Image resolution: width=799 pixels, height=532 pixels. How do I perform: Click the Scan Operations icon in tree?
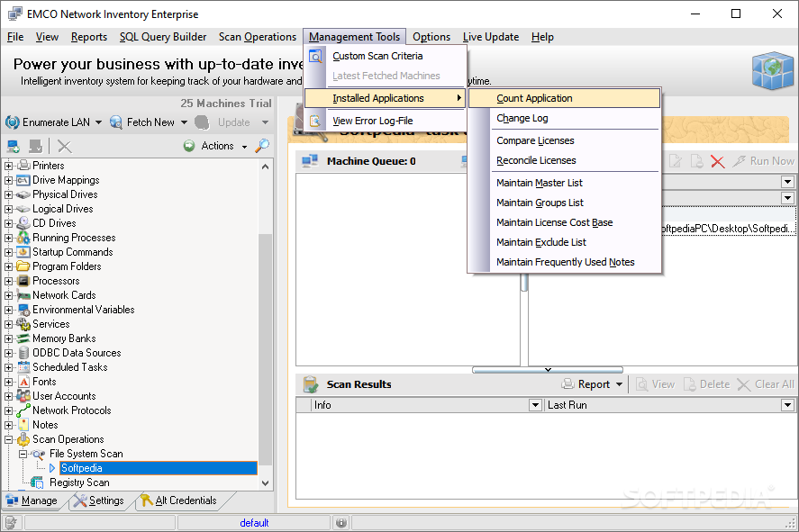point(23,439)
